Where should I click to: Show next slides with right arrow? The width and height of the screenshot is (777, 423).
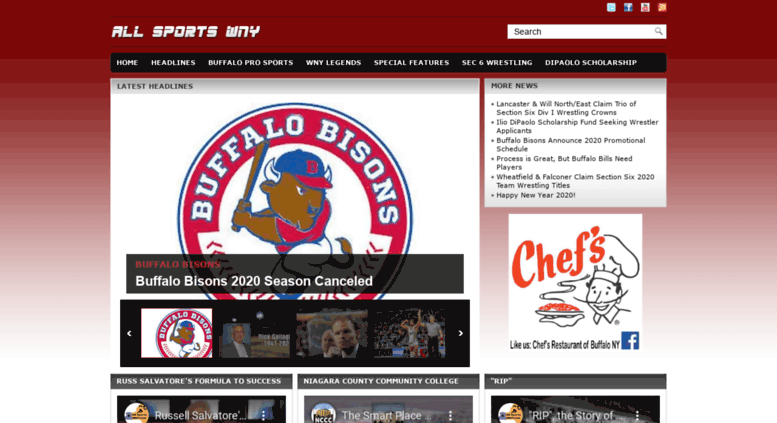(460, 333)
